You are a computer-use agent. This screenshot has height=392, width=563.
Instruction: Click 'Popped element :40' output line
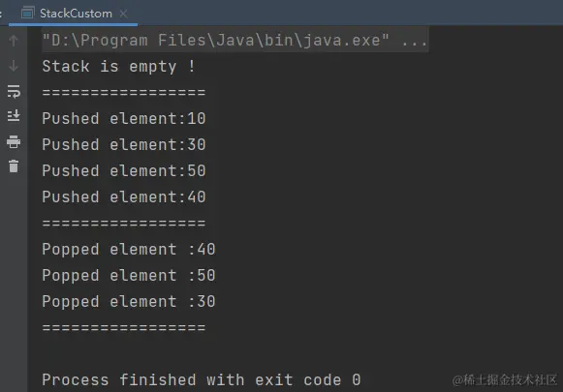pyautogui.click(x=129, y=250)
